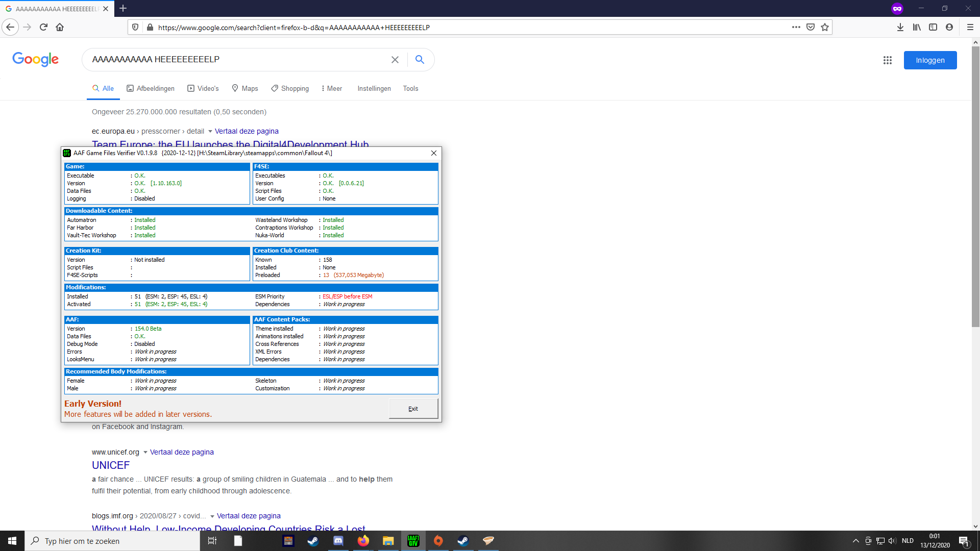
Task: Open Discord from the taskbar
Action: click(x=338, y=541)
